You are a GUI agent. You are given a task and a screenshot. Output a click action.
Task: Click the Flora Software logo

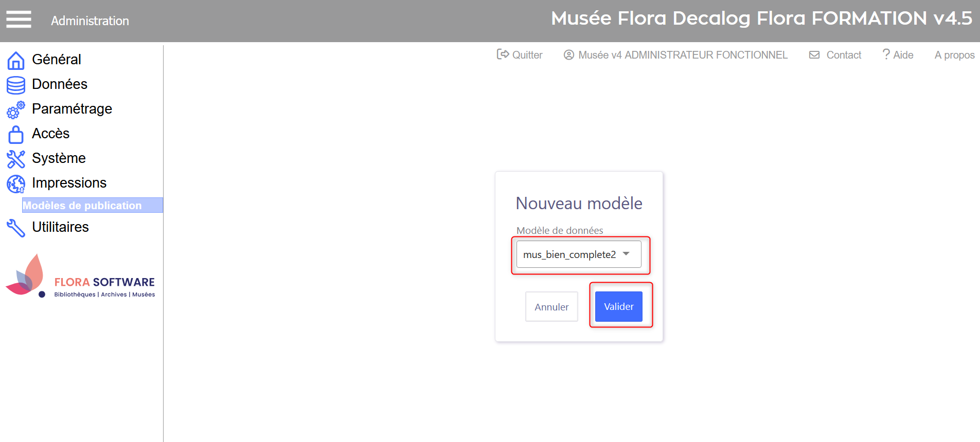[80, 278]
